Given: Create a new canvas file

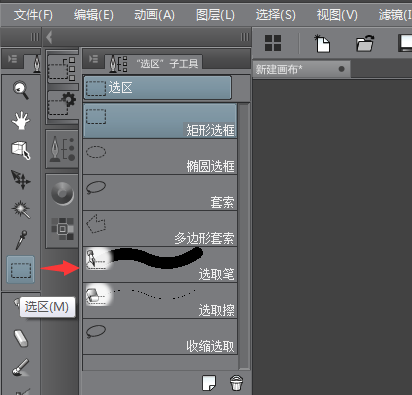Looking at the screenshot, I should coord(322,43).
